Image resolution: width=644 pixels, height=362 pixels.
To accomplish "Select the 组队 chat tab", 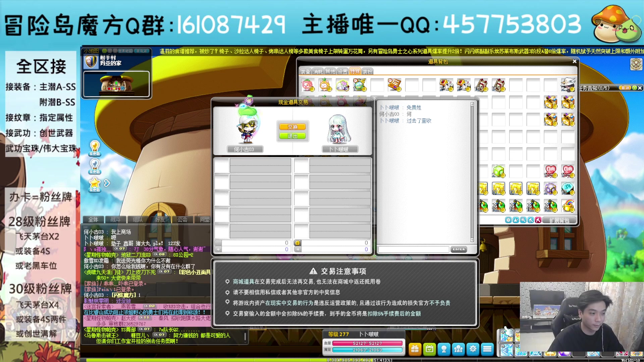I will click(x=138, y=220).
